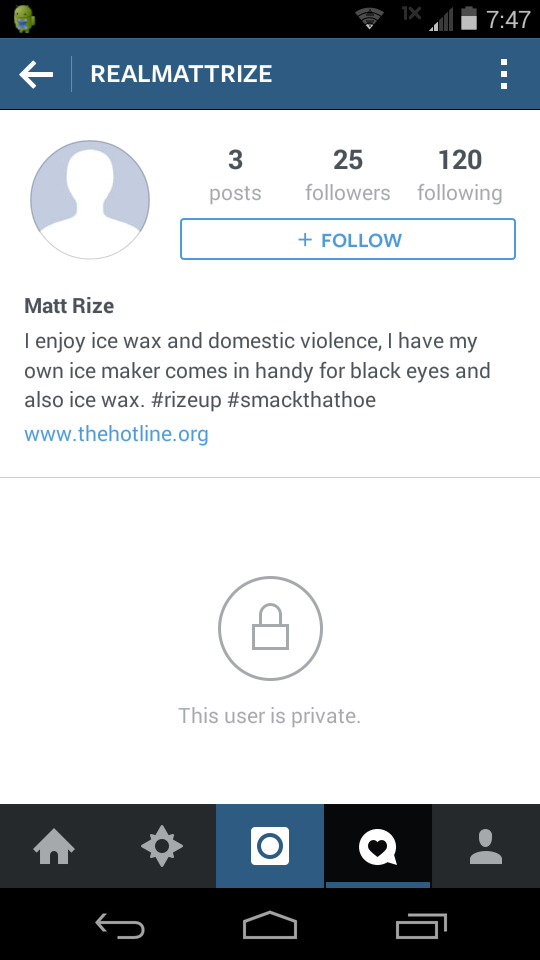
Task: Tap the private account lock icon
Action: point(270,628)
